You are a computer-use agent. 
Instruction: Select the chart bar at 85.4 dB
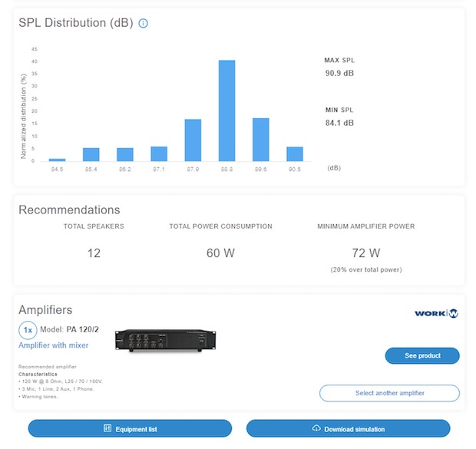coord(91,154)
